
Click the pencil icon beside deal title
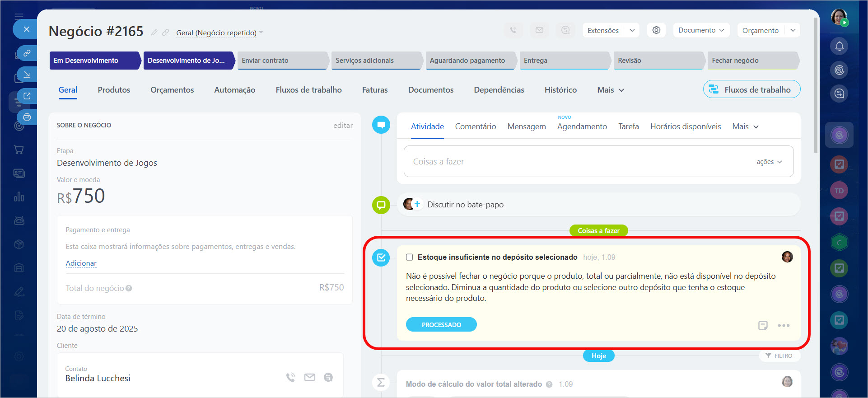click(154, 33)
